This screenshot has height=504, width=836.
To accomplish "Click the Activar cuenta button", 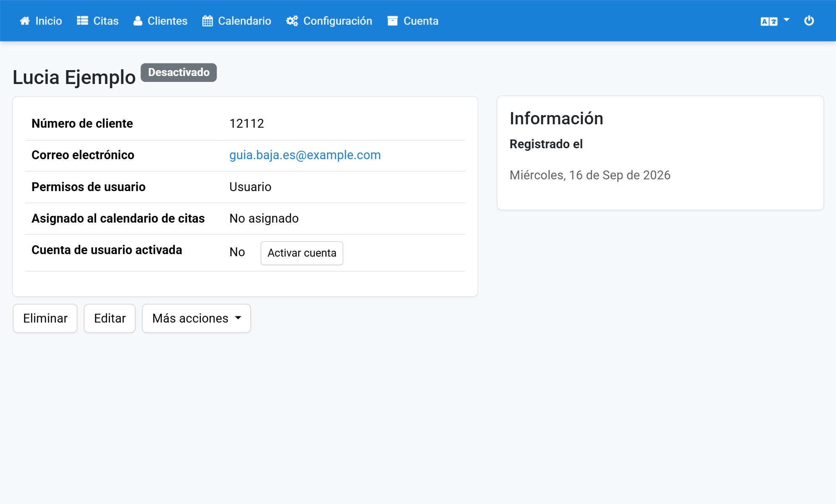I will (302, 253).
